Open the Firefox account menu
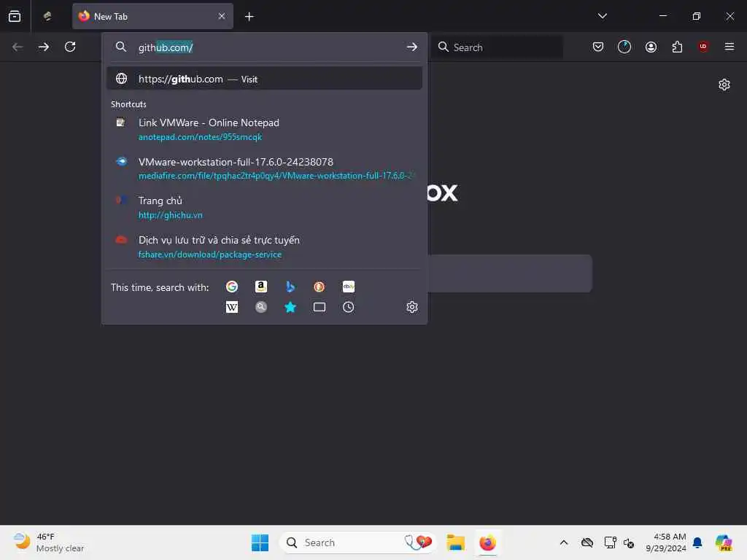Image resolution: width=747 pixels, height=560 pixels. click(651, 47)
